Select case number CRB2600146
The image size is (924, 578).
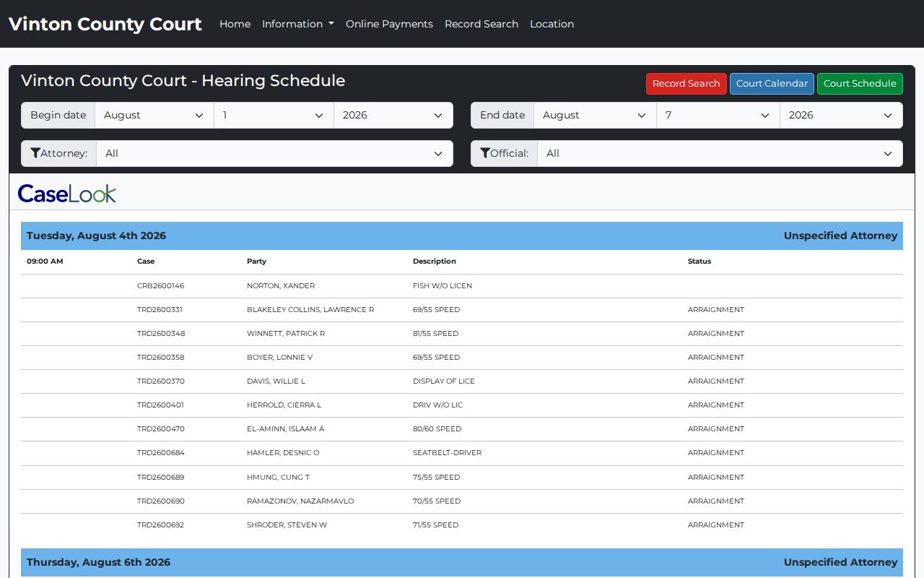(x=160, y=285)
